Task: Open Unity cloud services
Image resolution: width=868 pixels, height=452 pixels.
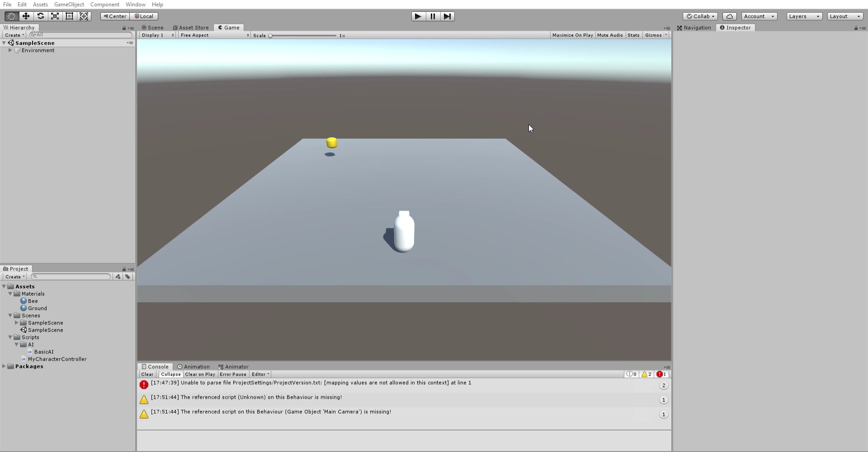Action: (x=729, y=16)
